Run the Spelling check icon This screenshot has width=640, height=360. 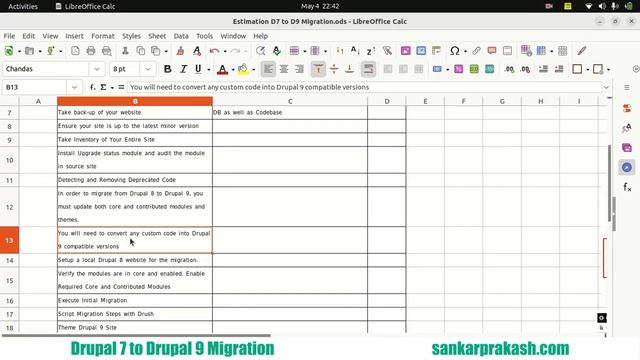(x=277, y=51)
